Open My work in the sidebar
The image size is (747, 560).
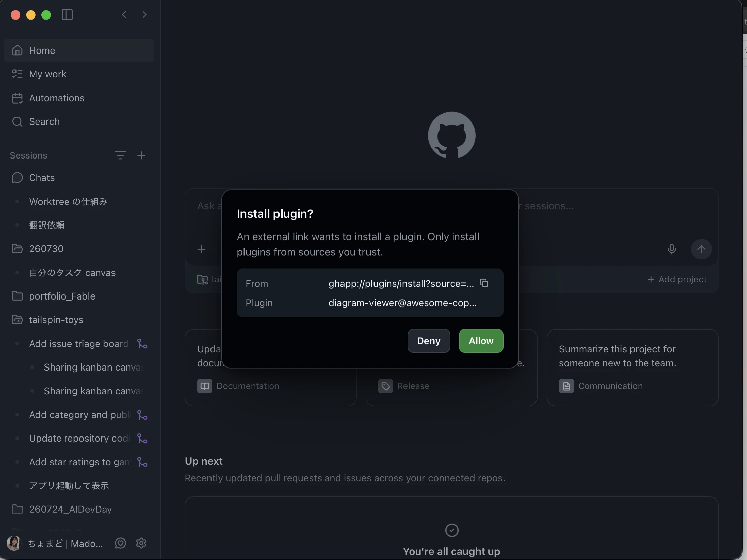click(x=79, y=74)
